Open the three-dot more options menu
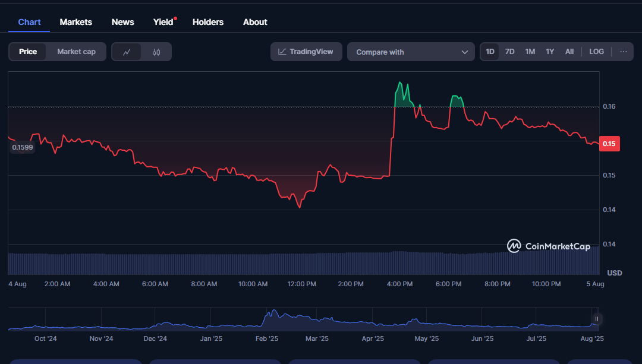The image size is (642, 364). pos(623,52)
